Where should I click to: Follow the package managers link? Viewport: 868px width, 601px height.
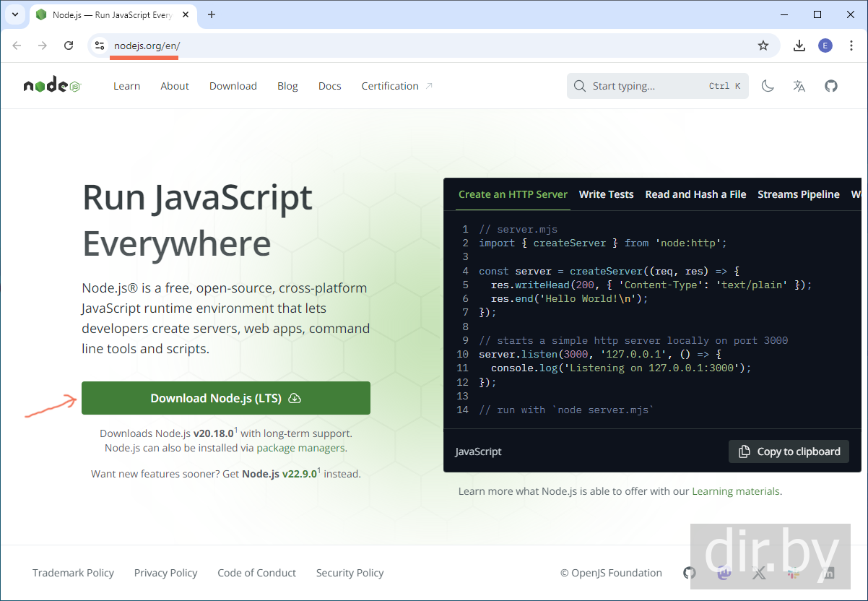pyautogui.click(x=300, y=448)
